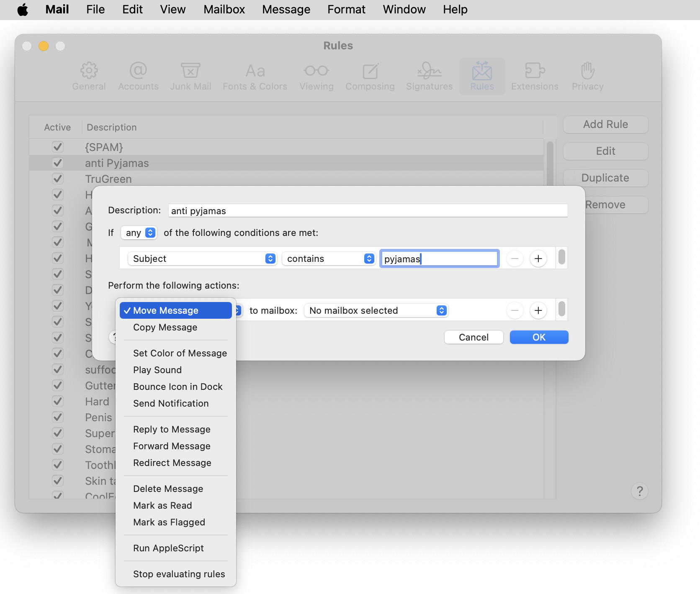This screenshot has width=700, height=594.
Task: Open Fonts & Colors preferences
Action: coord(255,77)
